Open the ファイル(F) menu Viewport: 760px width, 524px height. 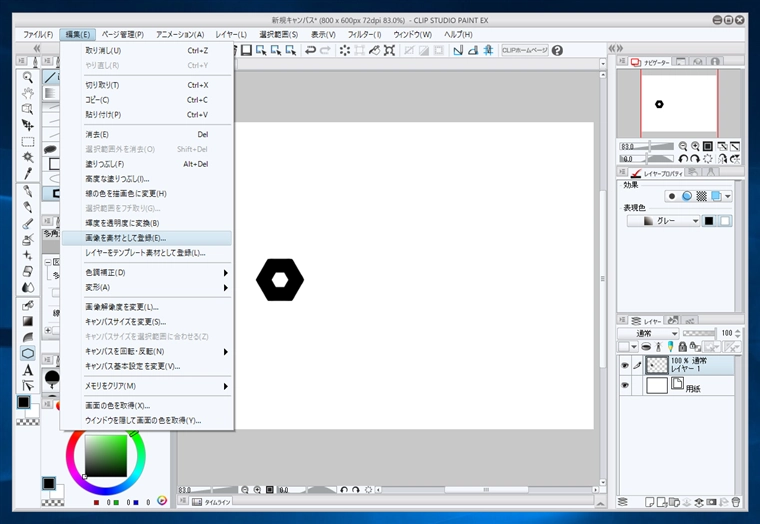38,34
